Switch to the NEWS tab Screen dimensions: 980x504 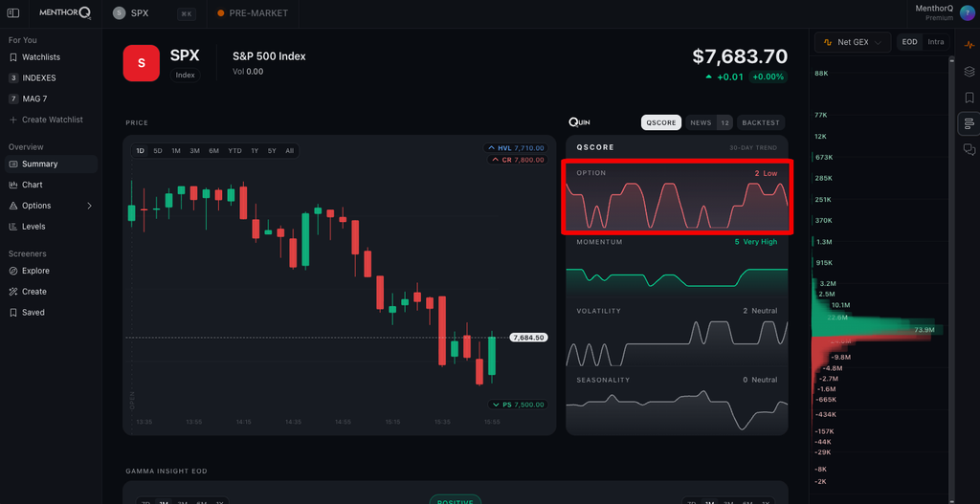[709, 122]
